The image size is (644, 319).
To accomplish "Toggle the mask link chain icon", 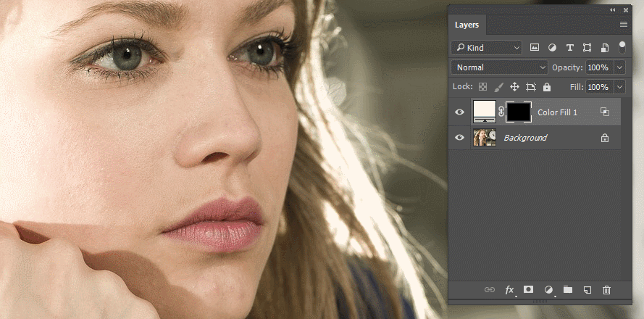I will pyautogui.click(x=501, y=112).
